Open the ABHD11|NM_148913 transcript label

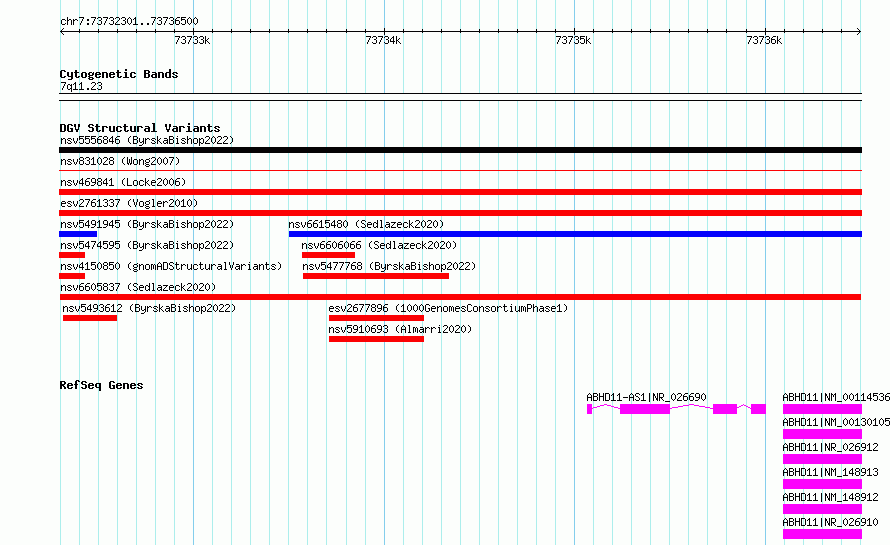(830, 472)
